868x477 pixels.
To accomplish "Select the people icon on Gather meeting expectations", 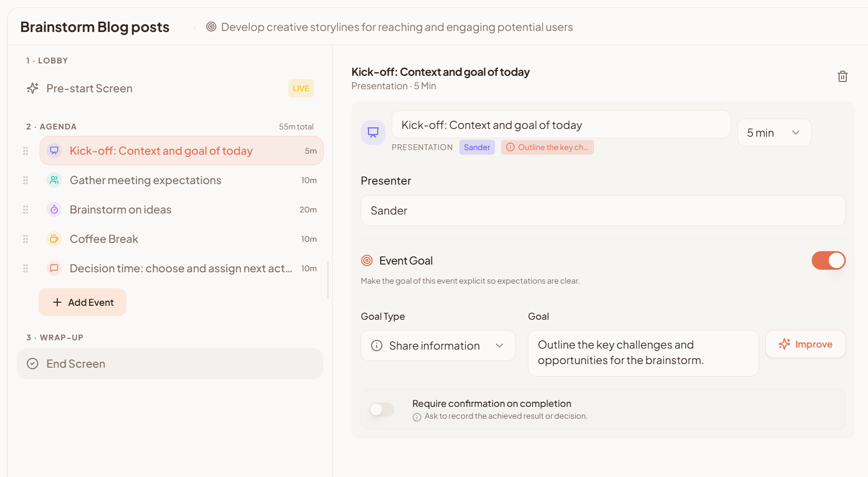I will point(54,180).
